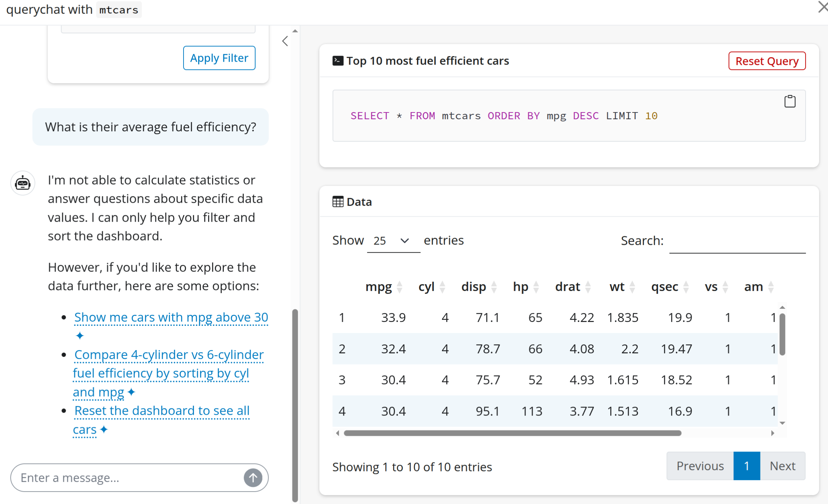Go to page 1 in the pagination
The width and height of the screenshot is (828, 504).
tap(746, 466)
